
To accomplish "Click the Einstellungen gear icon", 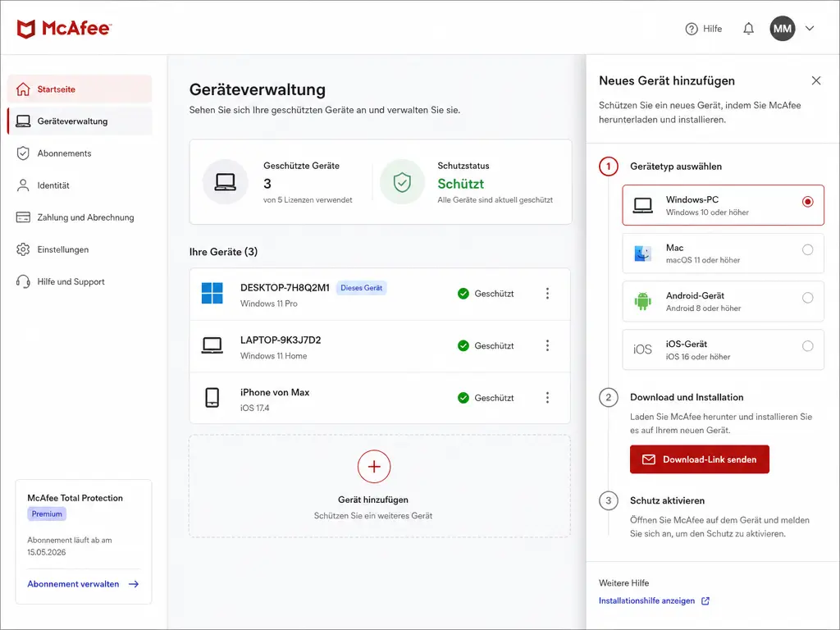I will (x=23, y=249).
